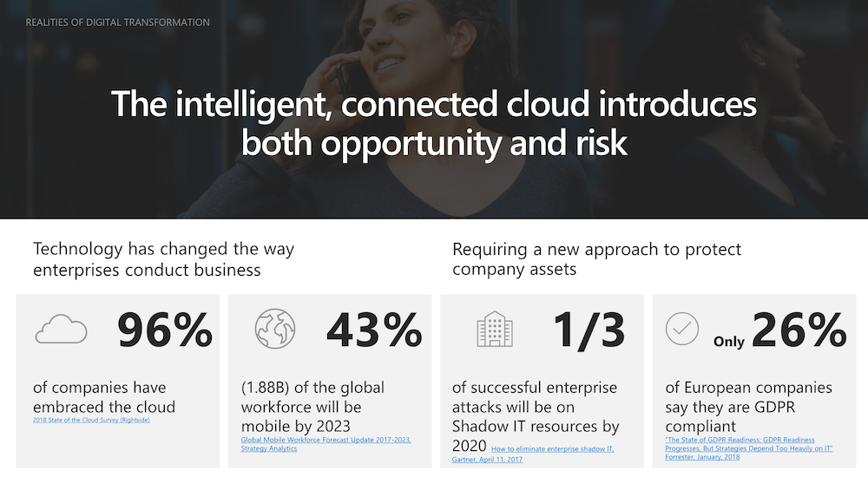The image size is (868, 477).
Task: Click the cloud icon beside 96%
Action: click(61, 330)
